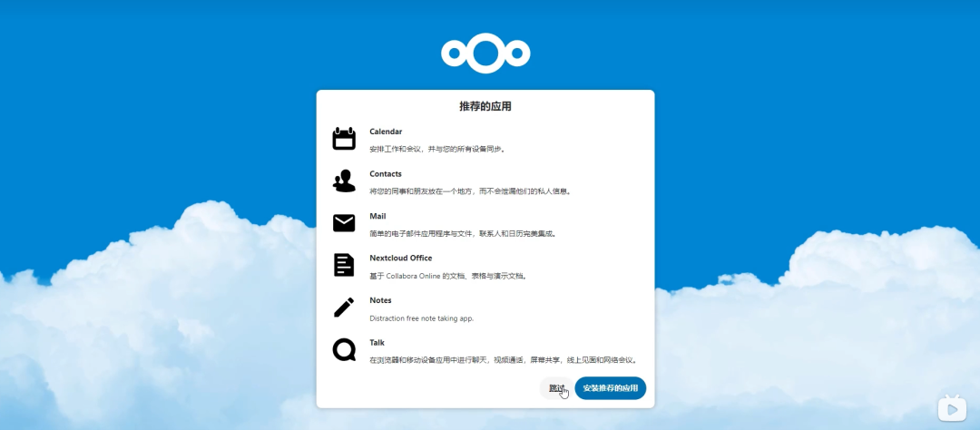Click the Notes pencil icon
The width and height of the screenshot is (980, 430).
coord(344,307)
